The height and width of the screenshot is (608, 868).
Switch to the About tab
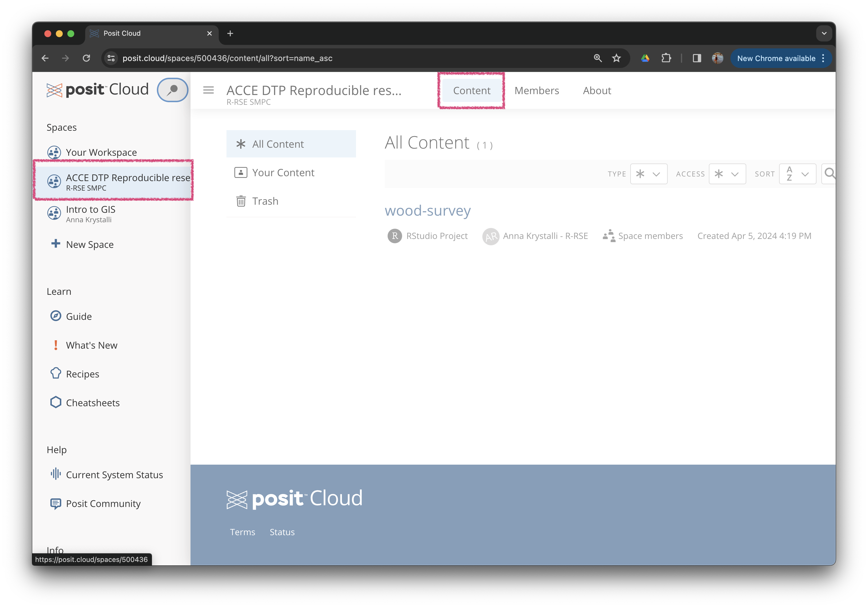point(597,91)
